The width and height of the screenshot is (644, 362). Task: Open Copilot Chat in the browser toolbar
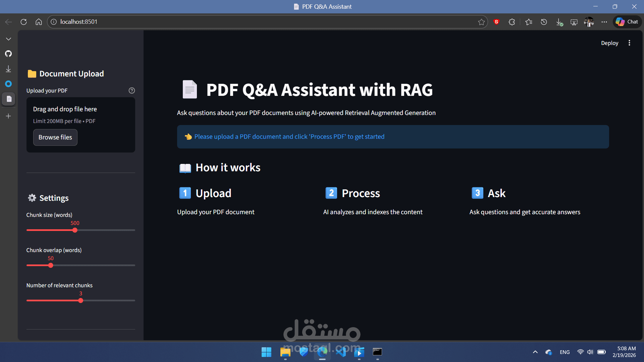627,21
